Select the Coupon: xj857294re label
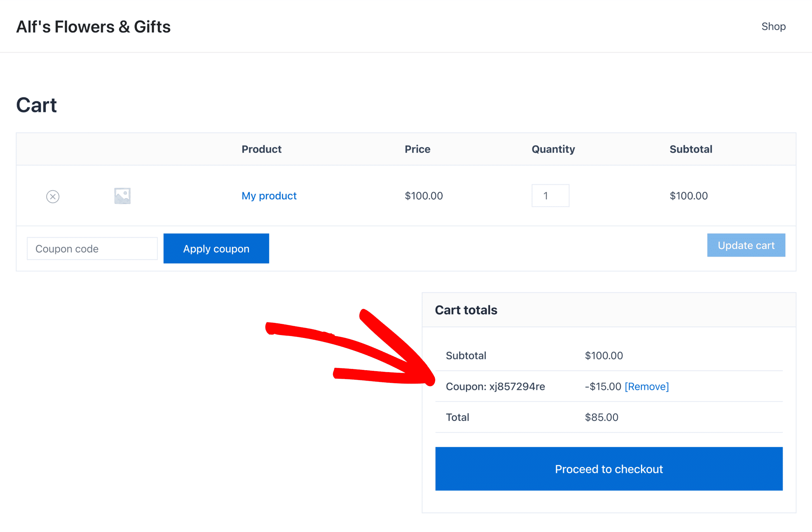Screen dimensions: 812x532 tap(495, 386)
